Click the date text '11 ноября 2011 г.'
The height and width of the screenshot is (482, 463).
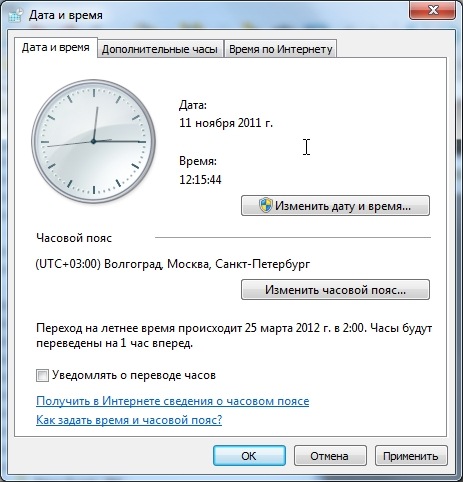[226, 123]
